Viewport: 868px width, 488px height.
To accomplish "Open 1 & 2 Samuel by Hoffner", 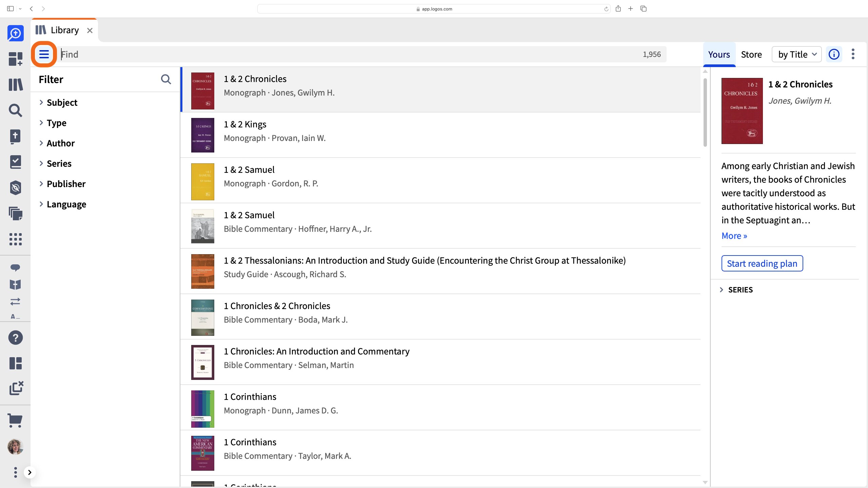I will [x=440, y=226].
